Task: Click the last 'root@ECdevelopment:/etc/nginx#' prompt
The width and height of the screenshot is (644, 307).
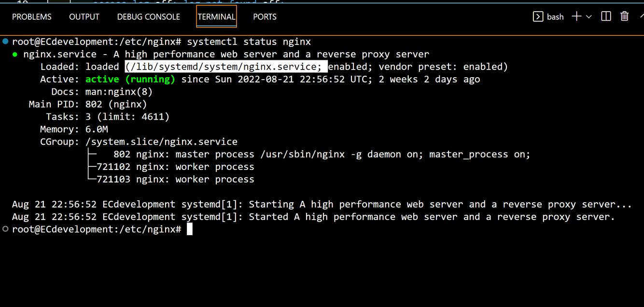Action: [97, 230]
